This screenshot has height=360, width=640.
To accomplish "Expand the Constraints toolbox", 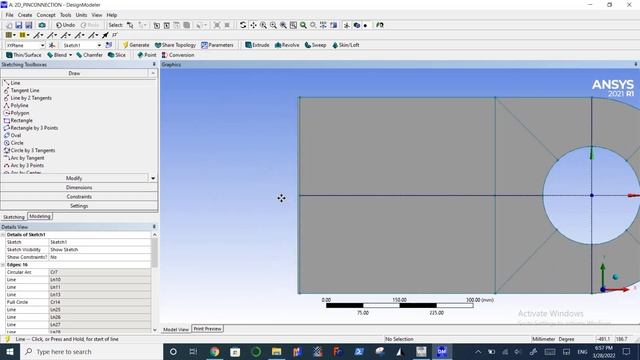I will 79,197.
